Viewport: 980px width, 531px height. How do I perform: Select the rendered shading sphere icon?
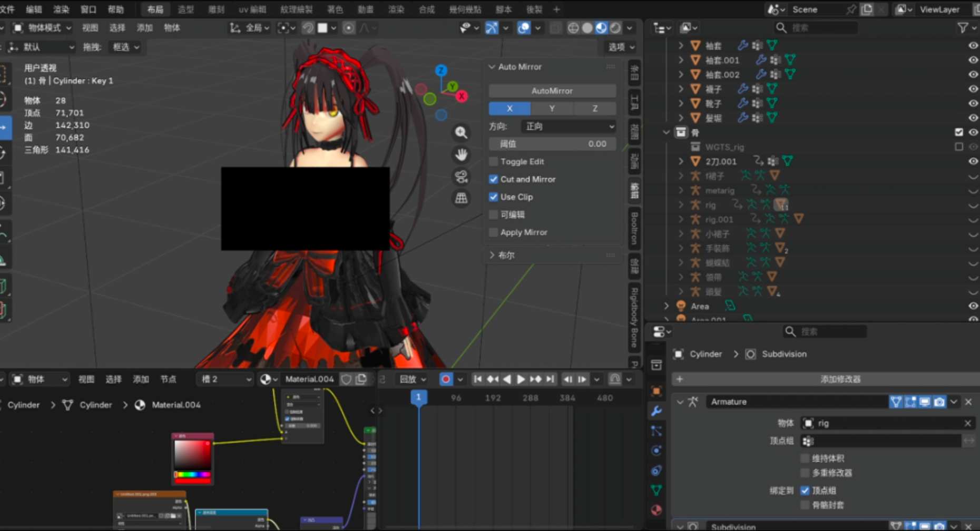(615, 28)
